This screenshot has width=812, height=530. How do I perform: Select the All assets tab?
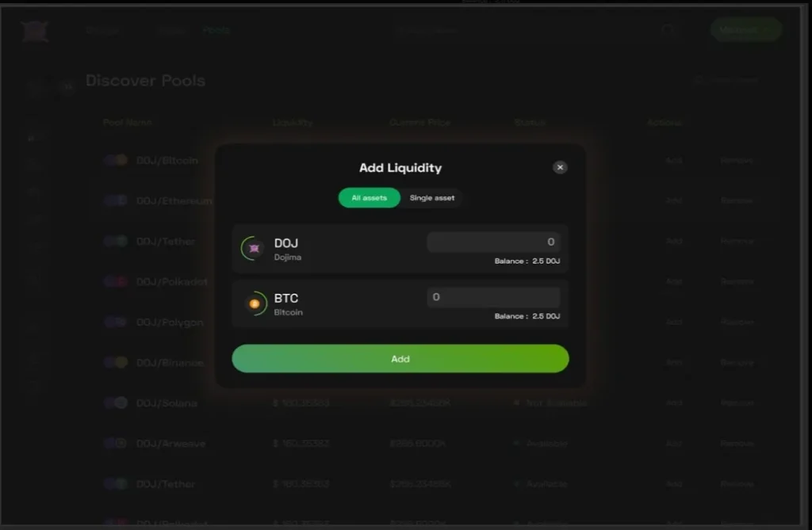(370, 198)
